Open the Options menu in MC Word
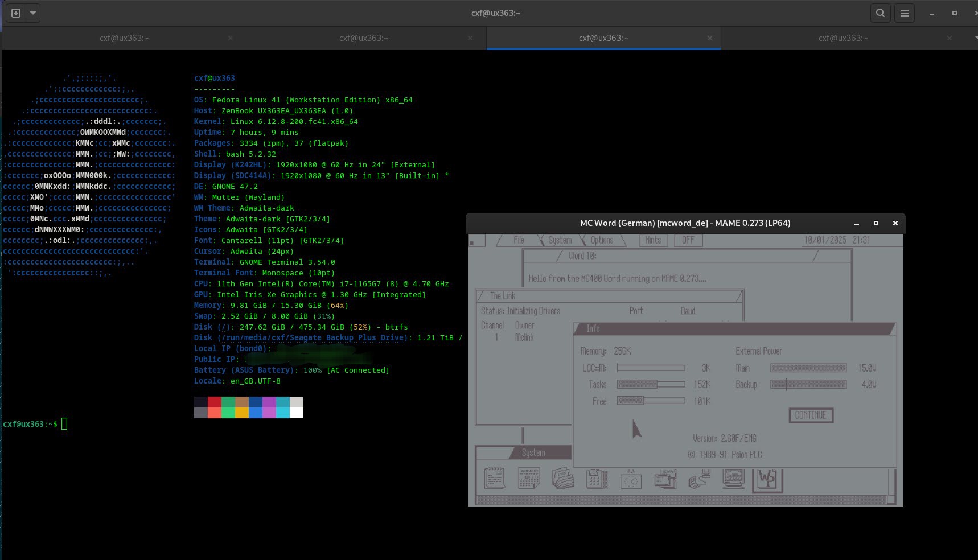Screen dimensions: 978x560 (x=602, y=240)
